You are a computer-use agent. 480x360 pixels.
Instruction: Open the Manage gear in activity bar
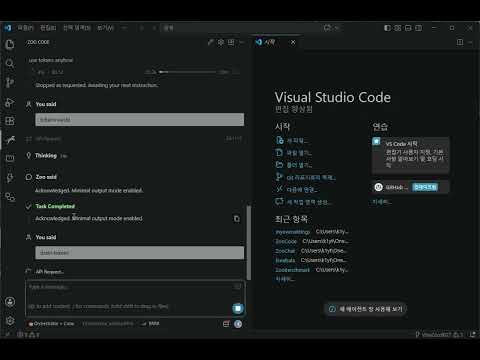pyautogui.click(x=10, y=321)
